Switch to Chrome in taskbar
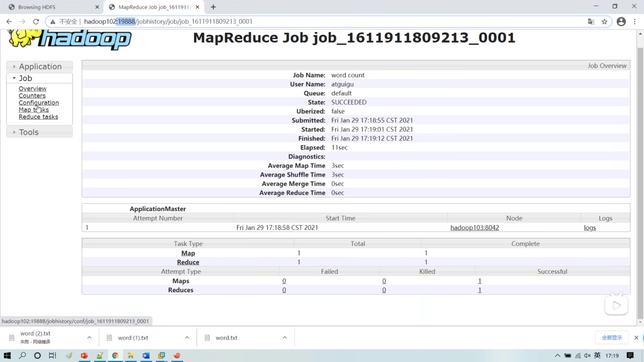644x362 pixels. click(115, 356)
